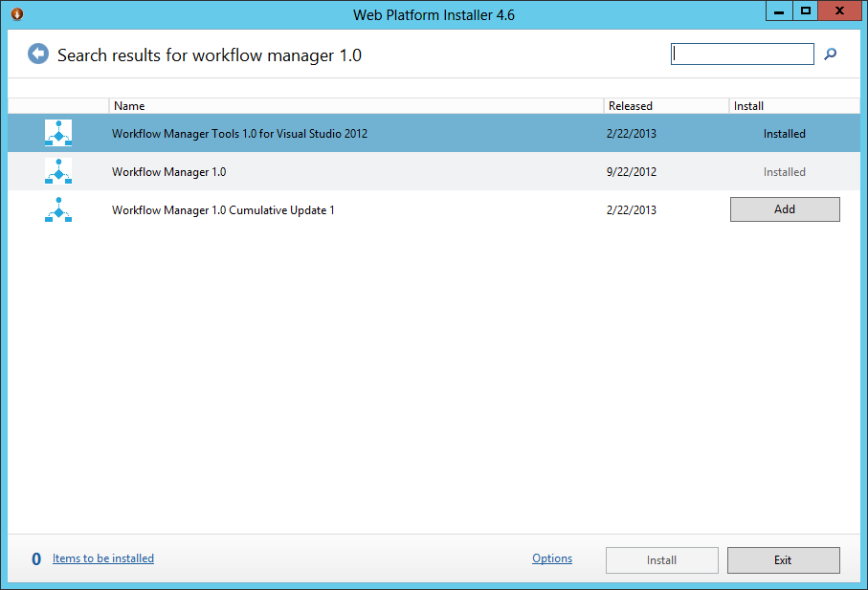Screen dimensions: 868x590
Task: Click the Web Platform Installer title bar icon
Action: 15,13
